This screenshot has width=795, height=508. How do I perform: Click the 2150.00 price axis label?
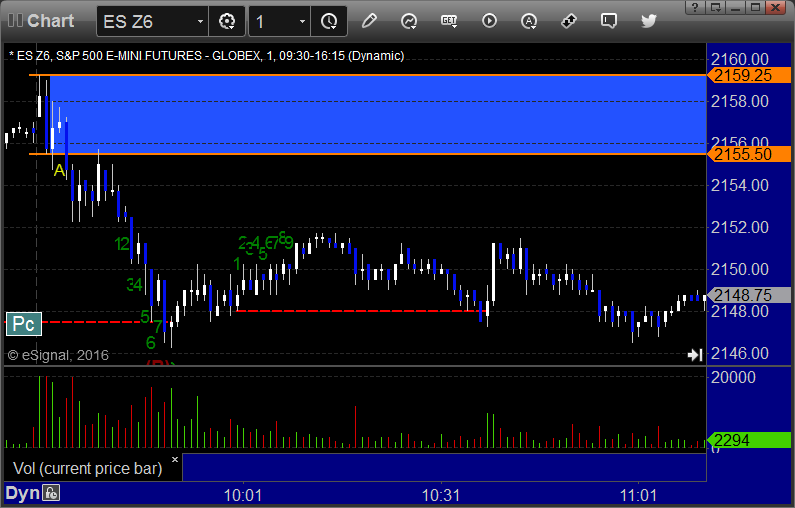740,269
